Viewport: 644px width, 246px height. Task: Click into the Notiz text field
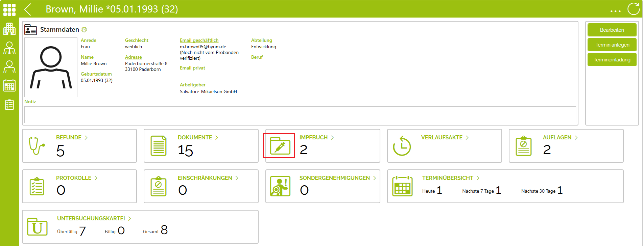(x=300, y=115)
